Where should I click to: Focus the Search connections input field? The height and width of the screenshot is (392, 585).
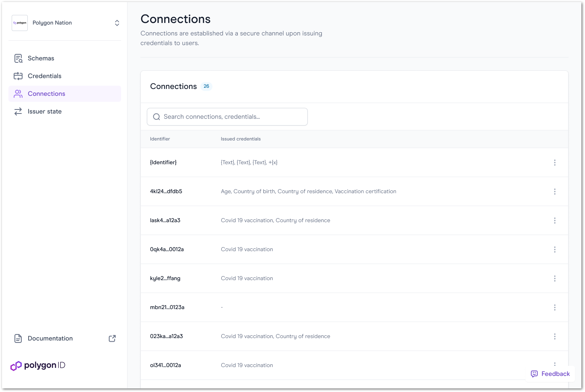(227, 117)
